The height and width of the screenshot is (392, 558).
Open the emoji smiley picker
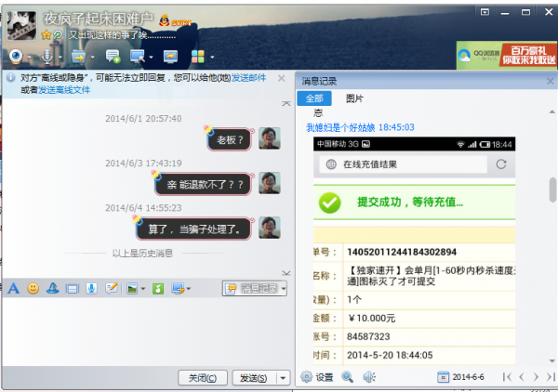33,288
